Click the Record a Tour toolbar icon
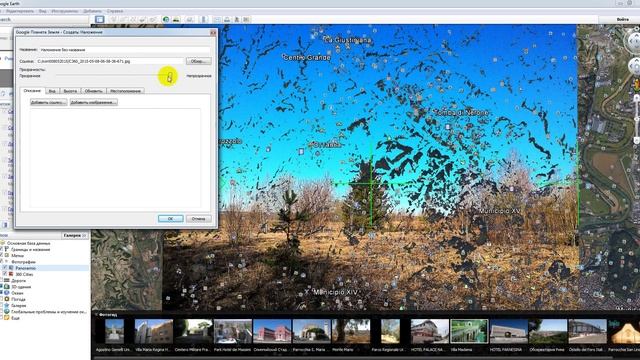 pos(153,19)
